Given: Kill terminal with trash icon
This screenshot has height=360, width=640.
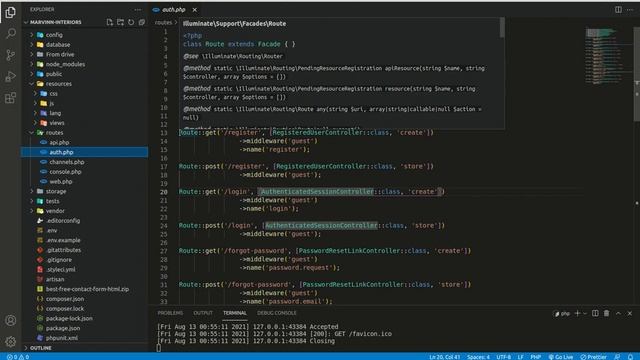Looking at the screenshot, I should 607,313.
